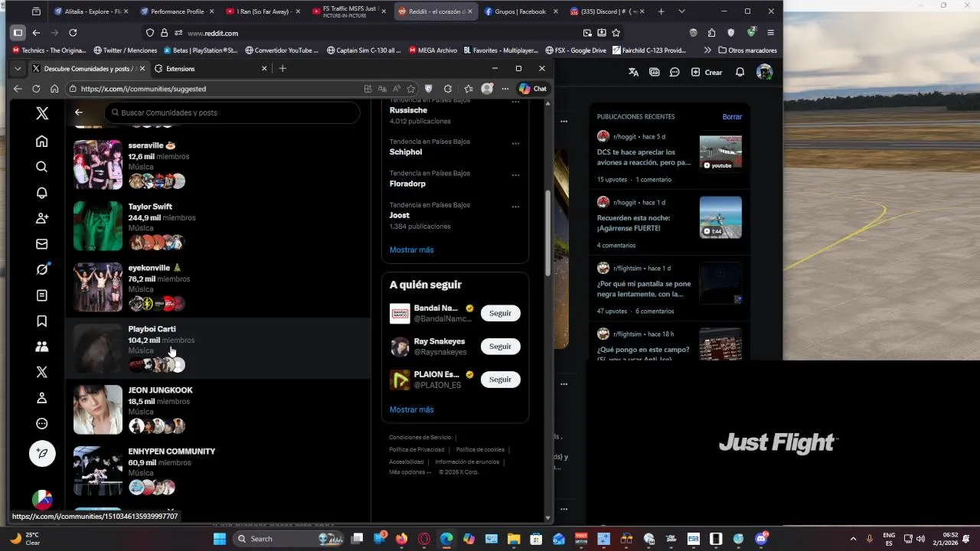
Task: Show hidden system tray icons chevron
Action: coord(853,539)
